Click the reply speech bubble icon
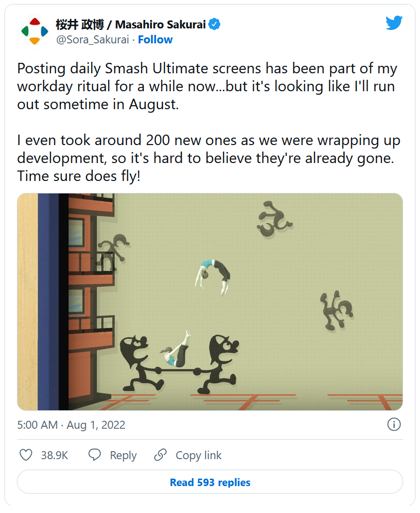This screenshot has width=420, height=513. (95, 455)
